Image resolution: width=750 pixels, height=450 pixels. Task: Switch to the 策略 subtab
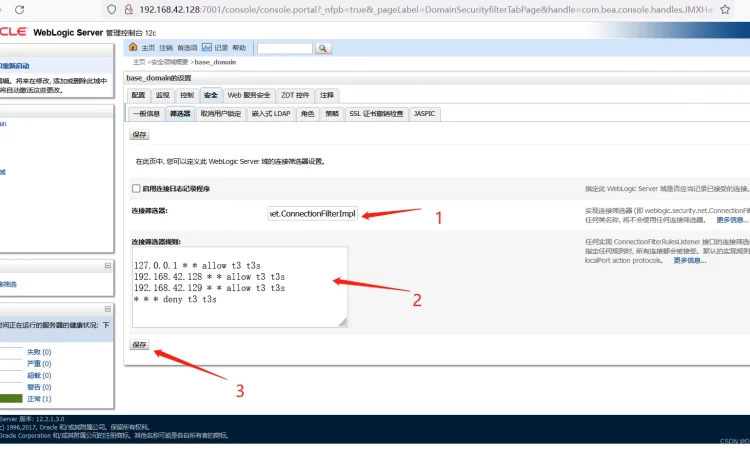coord(332,114)
